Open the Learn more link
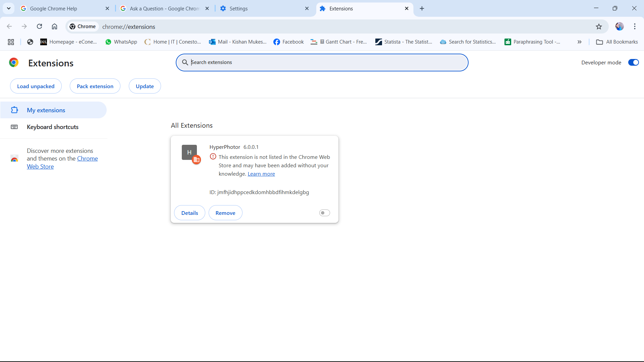Image resolution: width=644 pixels, height=362 pixels. [x=261, y=174]
